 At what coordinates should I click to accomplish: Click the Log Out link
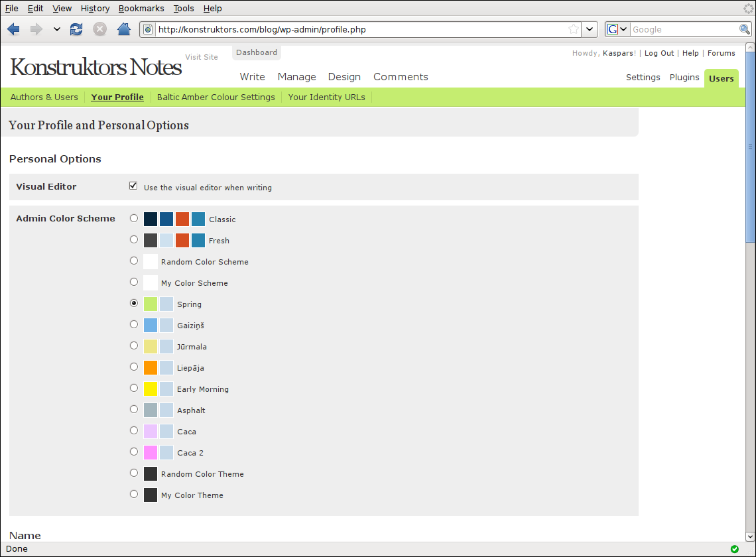(659, 53)
